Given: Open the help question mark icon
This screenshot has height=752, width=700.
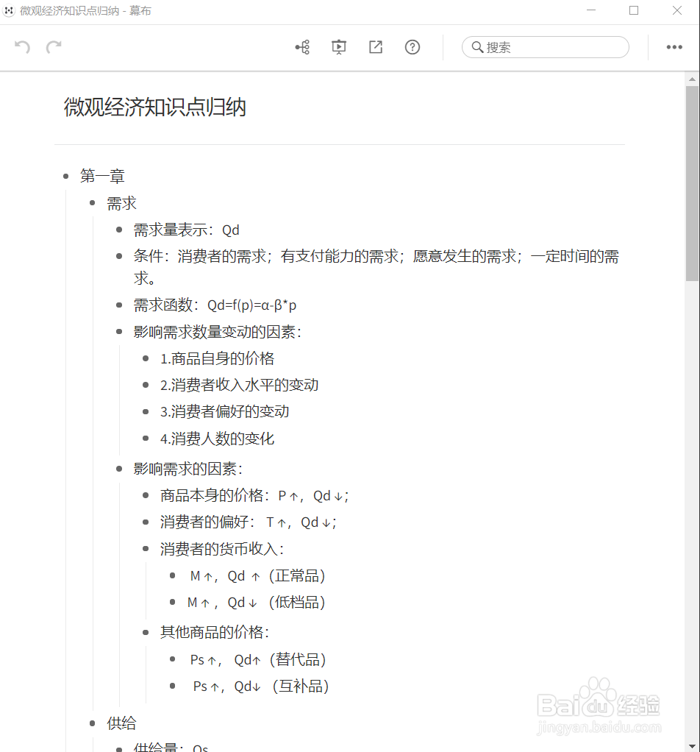Looking at the screenshot, I should click(412, 47).
